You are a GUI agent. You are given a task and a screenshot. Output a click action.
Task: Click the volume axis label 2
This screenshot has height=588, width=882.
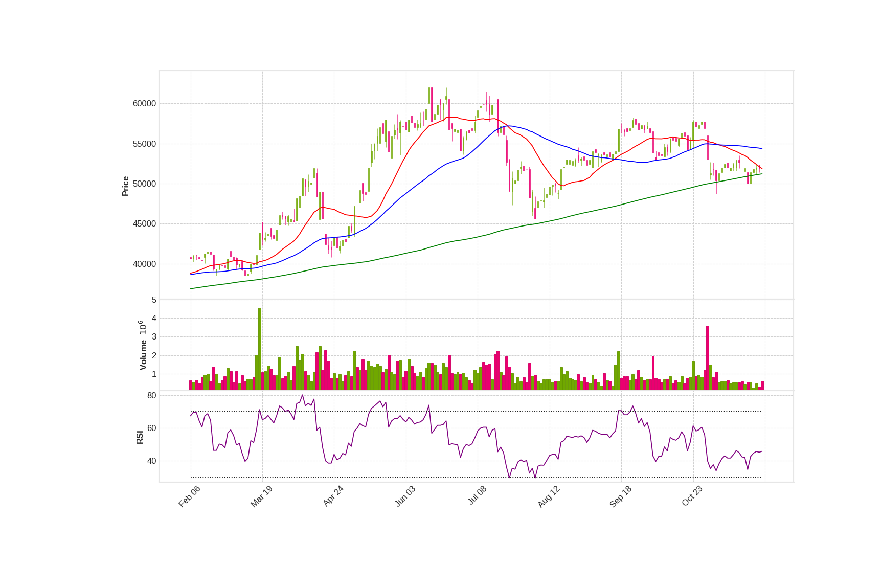click(x=154, y=356)
